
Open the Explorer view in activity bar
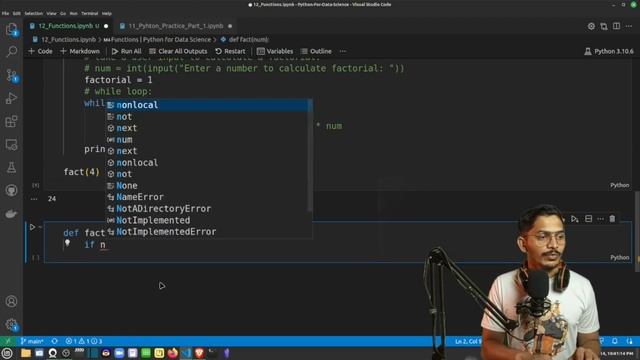click(11, 29)
